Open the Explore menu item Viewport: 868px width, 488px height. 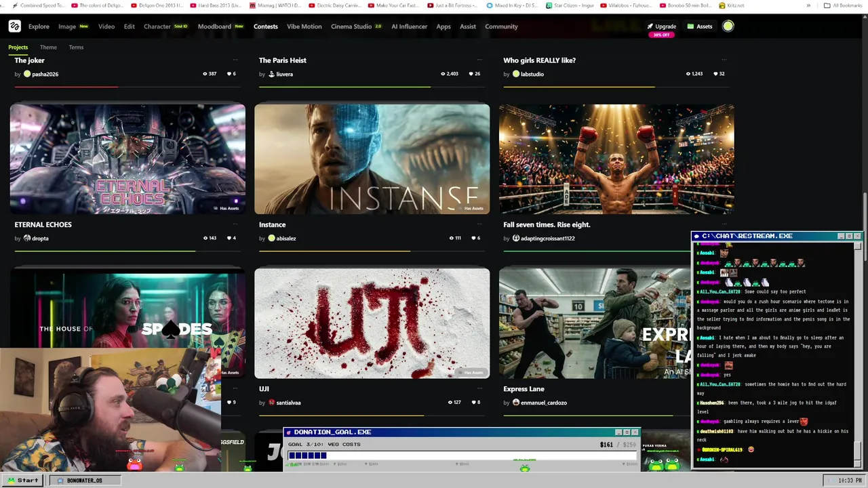39,26
